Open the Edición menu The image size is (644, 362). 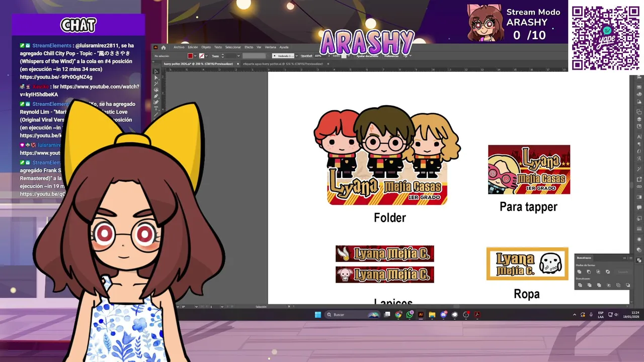click(x=193, y=47)
